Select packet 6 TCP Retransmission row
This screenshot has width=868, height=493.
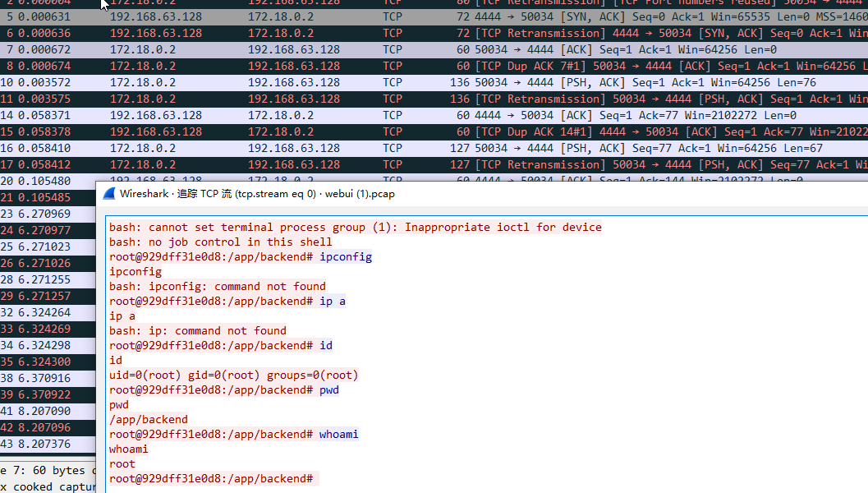click(x=434, y=33)
